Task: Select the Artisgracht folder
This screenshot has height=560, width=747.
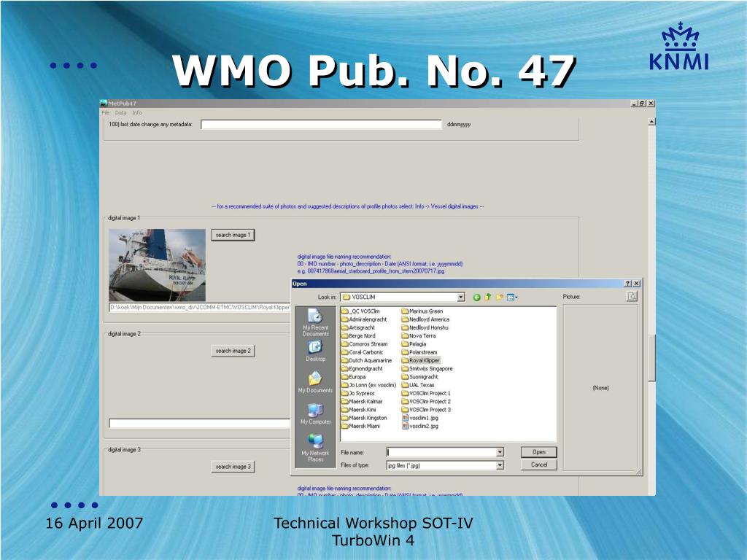Action: (358, 327)
